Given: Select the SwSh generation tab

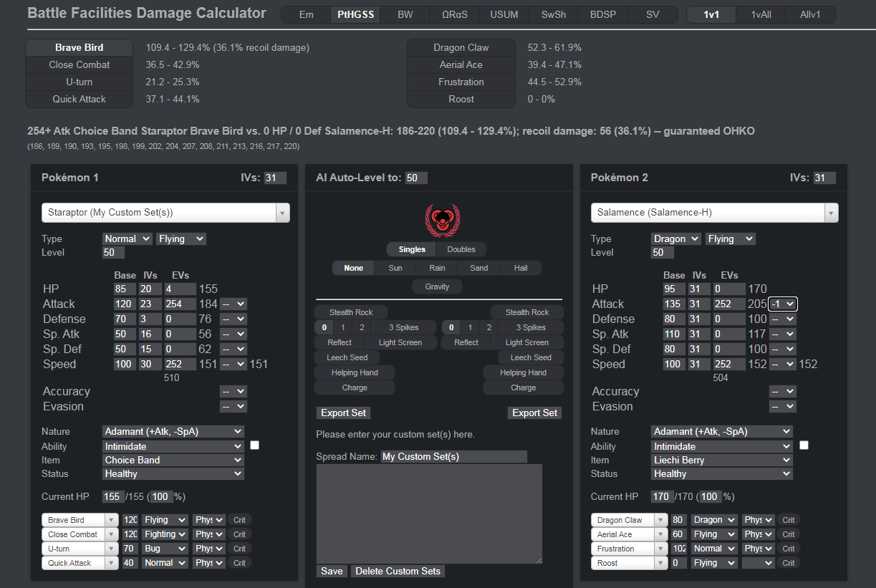Looking at the screenshot, I should tap(554, 15).
